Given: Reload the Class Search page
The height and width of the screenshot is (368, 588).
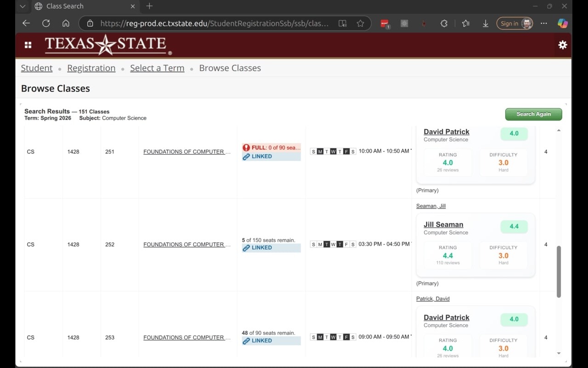Looking at the screenshot, I should click(45, 23).
